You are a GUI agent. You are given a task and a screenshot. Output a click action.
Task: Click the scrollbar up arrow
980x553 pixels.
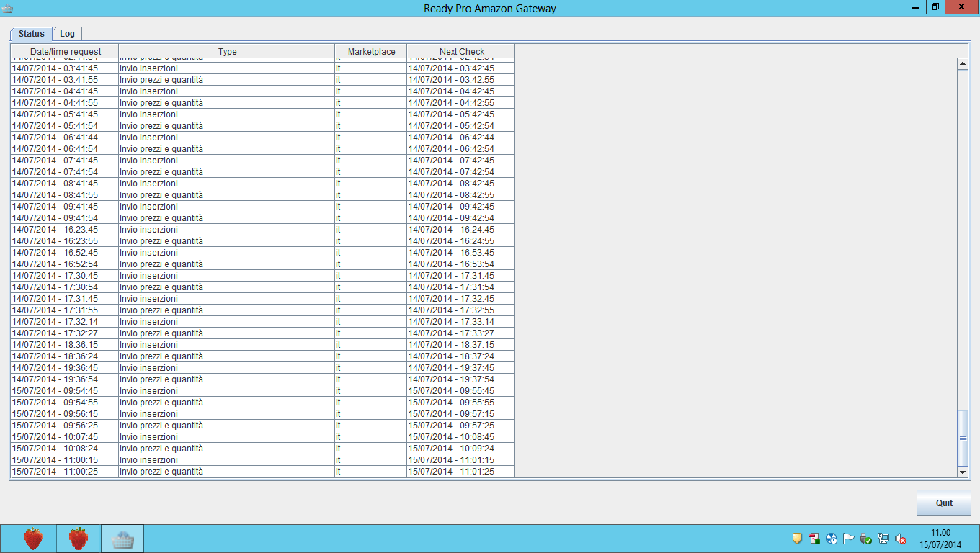click(963, 64)
